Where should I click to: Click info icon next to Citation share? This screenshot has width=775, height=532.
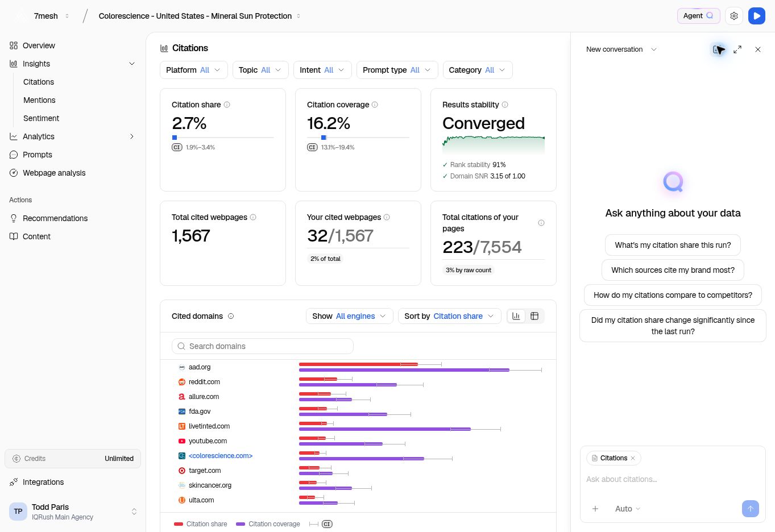[227, 105]
